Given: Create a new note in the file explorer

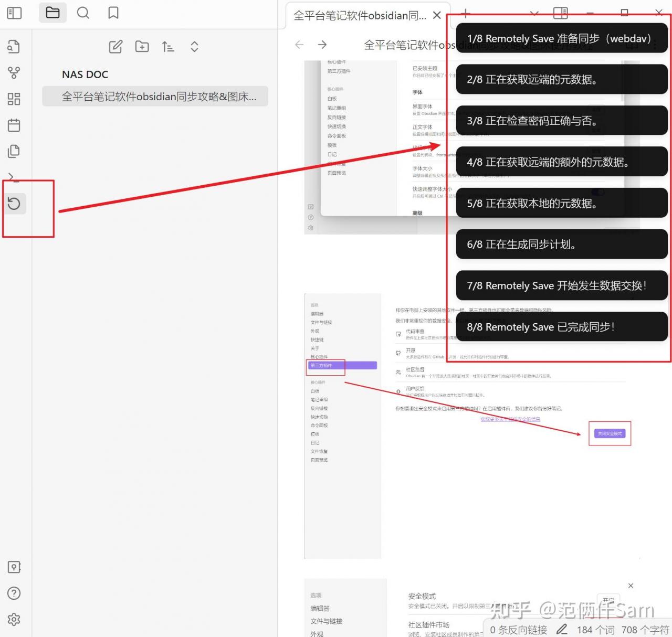Looking at the screenshot, I should click(115, 47).
